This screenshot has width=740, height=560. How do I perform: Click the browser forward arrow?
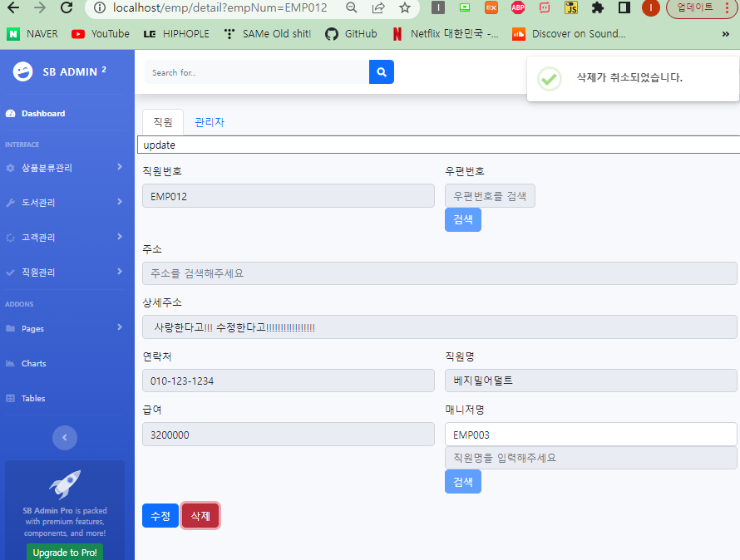pyautogui.click(x=40, y=7)
